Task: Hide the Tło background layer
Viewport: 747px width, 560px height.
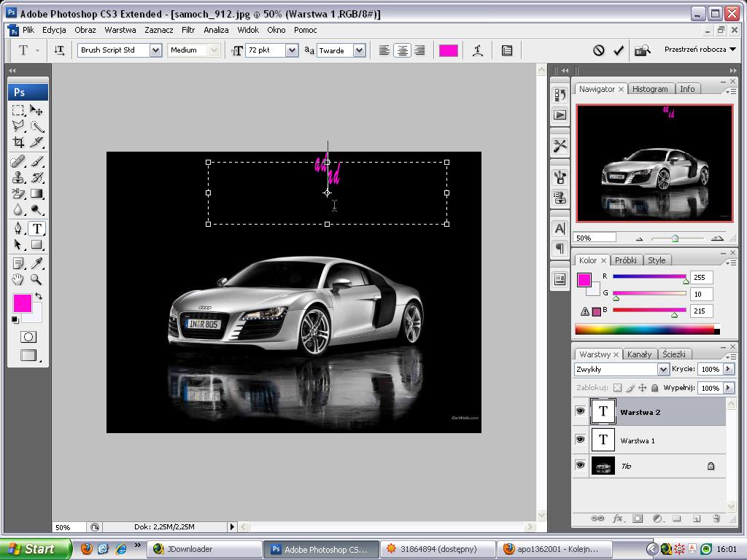Action: (x=580, y=464)
